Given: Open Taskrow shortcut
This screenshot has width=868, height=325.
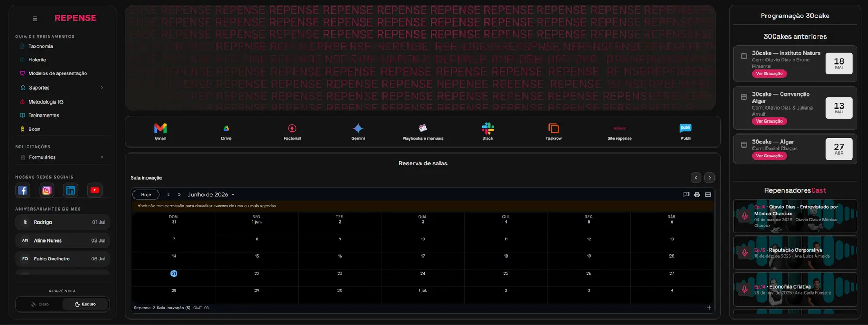Looking at the screenshot, I should click(x=553, y=131).
